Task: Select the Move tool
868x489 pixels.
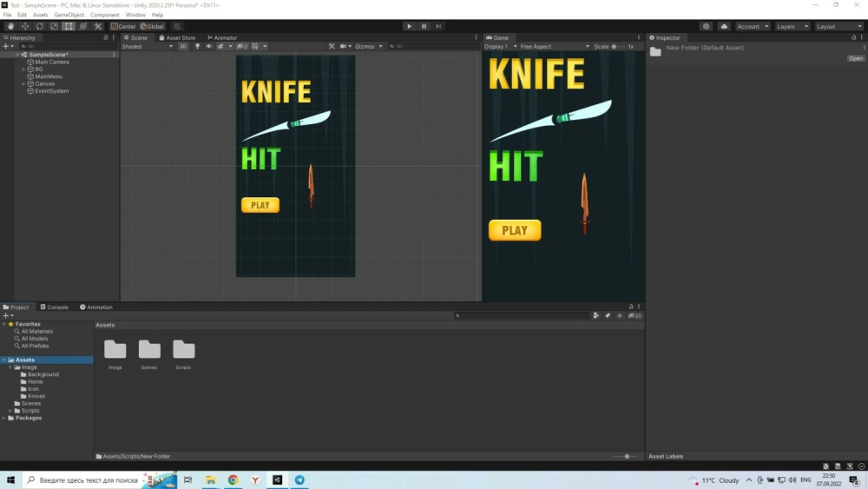Action: click(x=25, y=26)
